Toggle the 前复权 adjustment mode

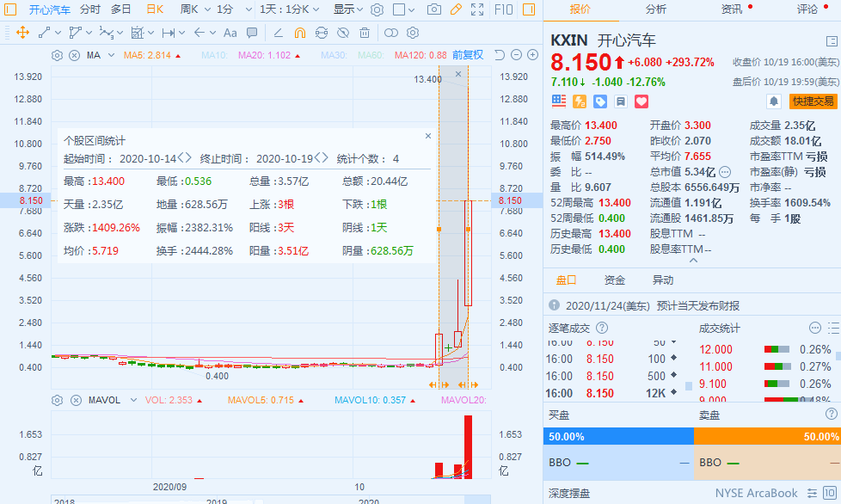pyautogui.click(x=468, y=55)
